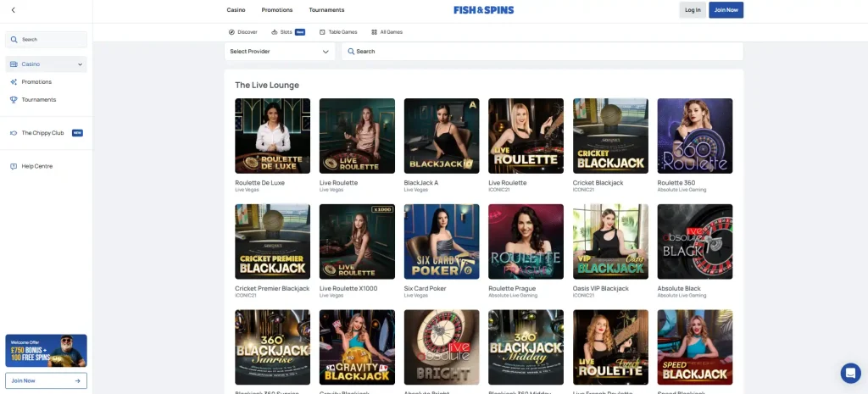Viewport: 868px width, 394px height.
Task: Open the Select Provider dropdown
Action: (x=280, y=52)
